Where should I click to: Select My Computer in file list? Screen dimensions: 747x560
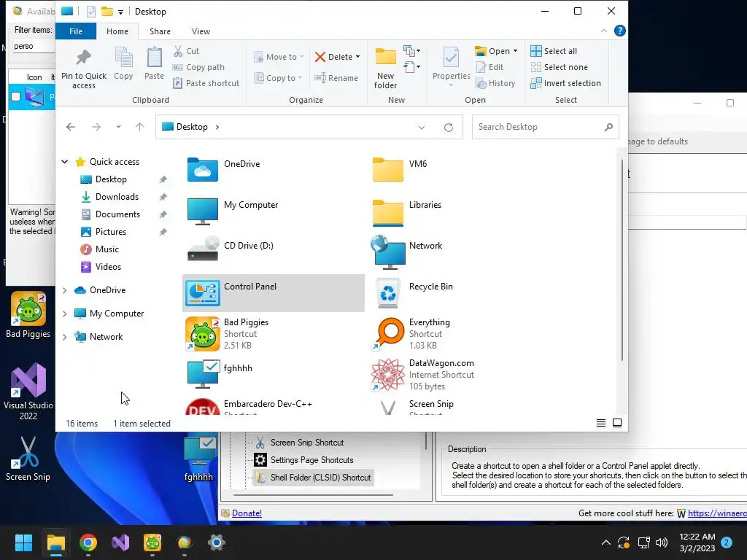(x=273, y=211)
